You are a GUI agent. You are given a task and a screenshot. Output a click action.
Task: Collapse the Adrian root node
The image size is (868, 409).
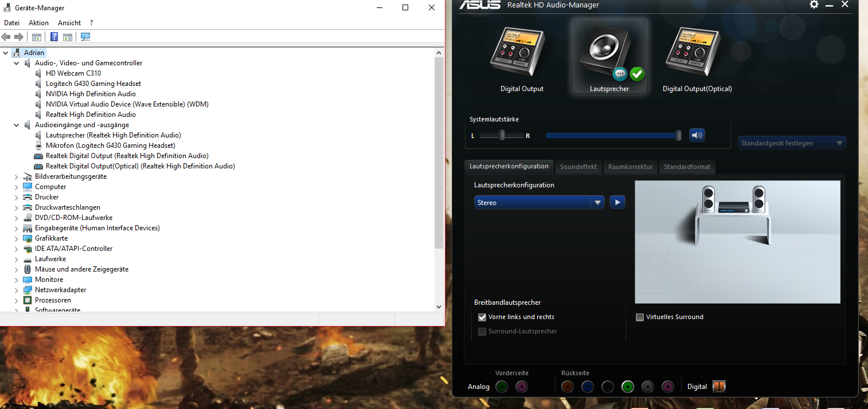6,53
